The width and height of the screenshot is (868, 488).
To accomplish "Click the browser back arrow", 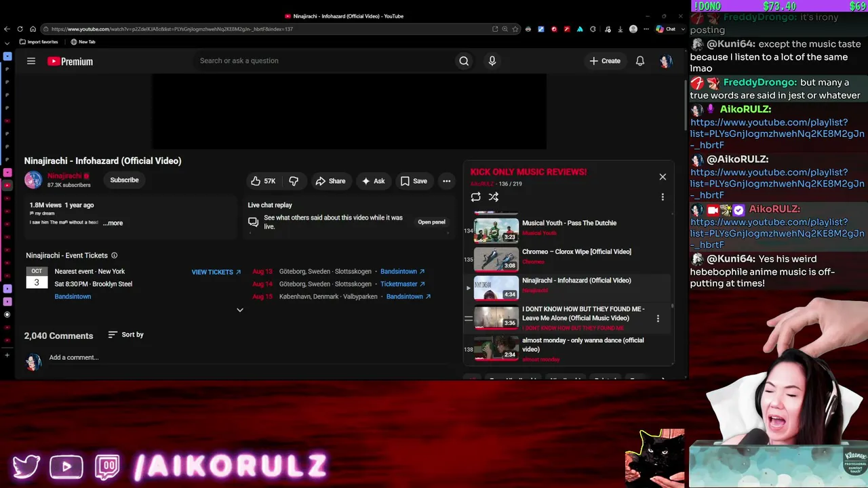I will click(7, 29).
